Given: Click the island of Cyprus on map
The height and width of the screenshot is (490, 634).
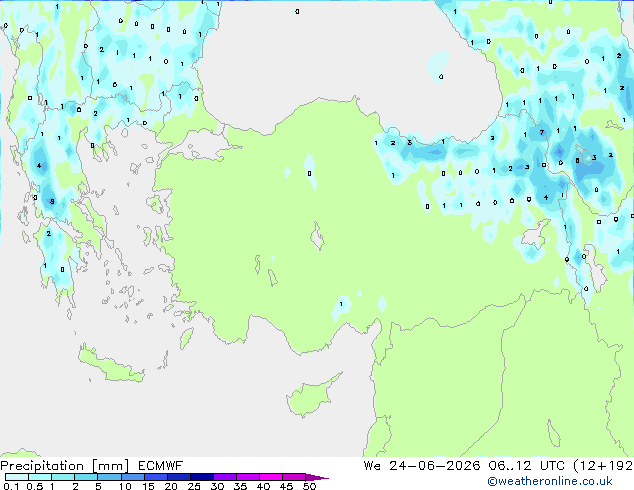Looking at the screenshot, I should click(x=312, y=396).
